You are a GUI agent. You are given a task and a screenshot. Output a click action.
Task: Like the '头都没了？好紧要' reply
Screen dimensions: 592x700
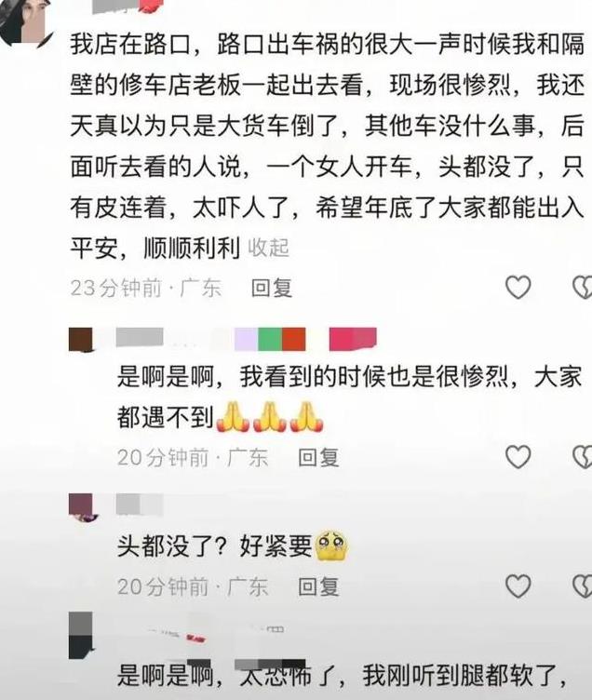[518, 586]
